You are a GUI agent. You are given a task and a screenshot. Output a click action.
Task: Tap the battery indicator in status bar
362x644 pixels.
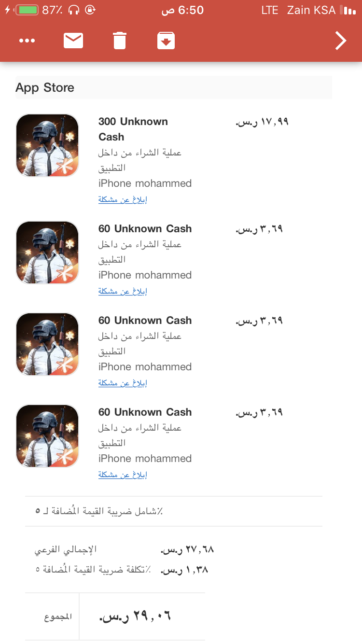(27, 10)
